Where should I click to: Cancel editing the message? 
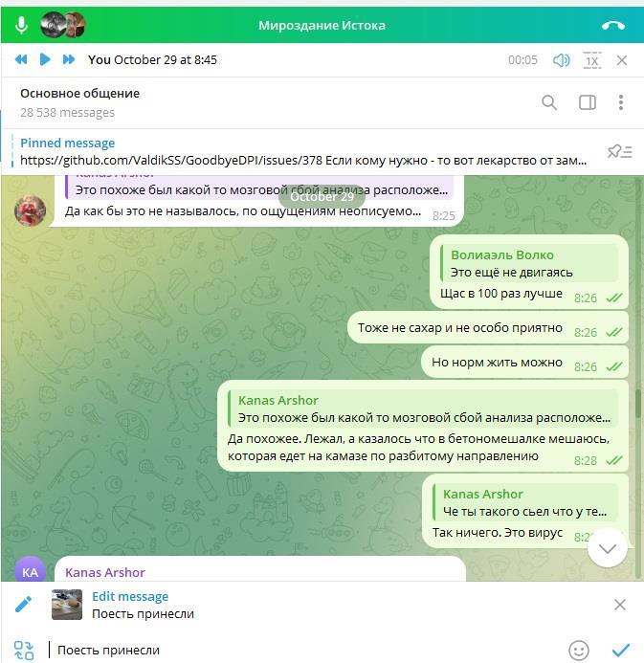coord(620,605)
